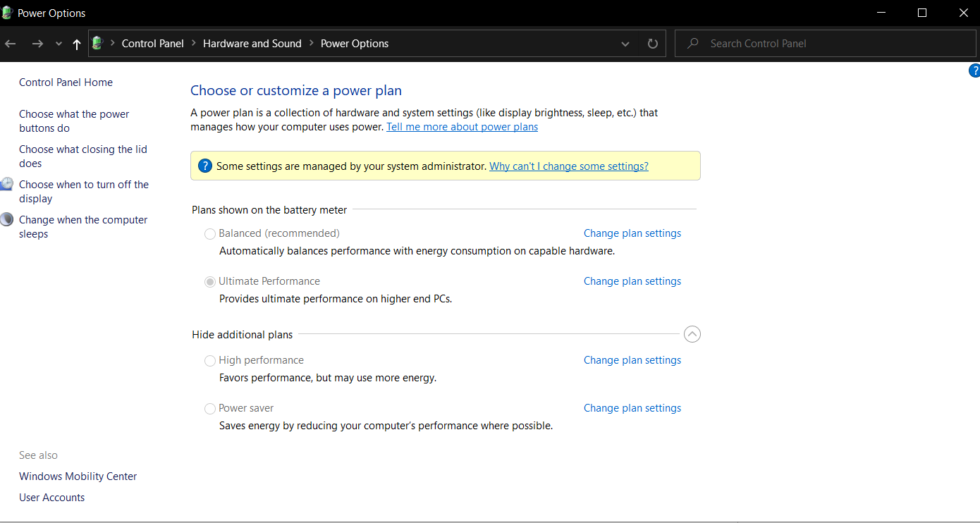Change plan settings for Ultimate Performance
This screenshot has width=980, height=523.
pos(632,281)
